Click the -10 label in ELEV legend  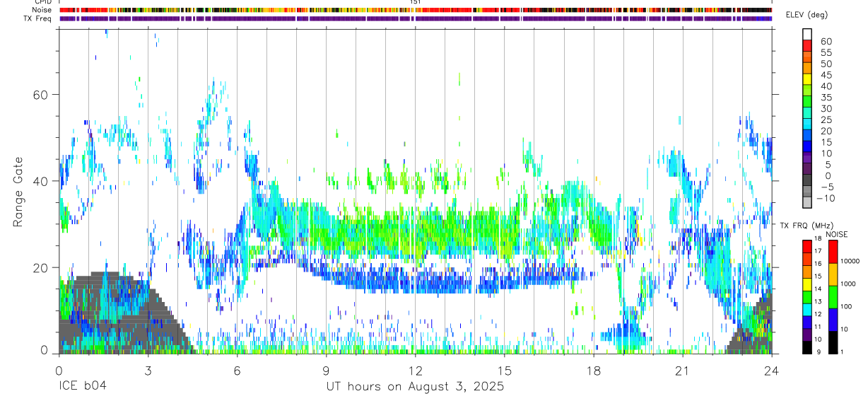click(x=824, y=199)
